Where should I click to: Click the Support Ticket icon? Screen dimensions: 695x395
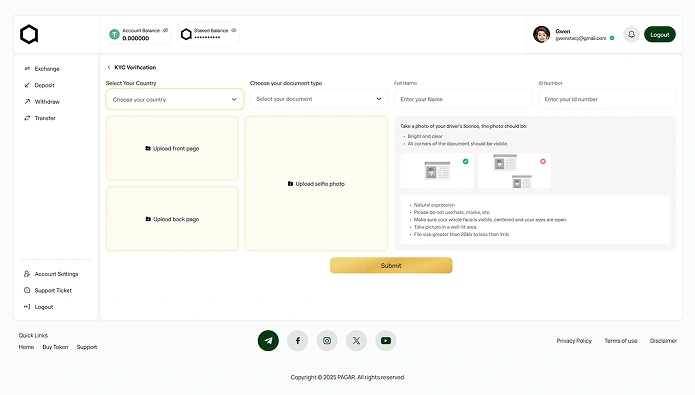point(27,290)
